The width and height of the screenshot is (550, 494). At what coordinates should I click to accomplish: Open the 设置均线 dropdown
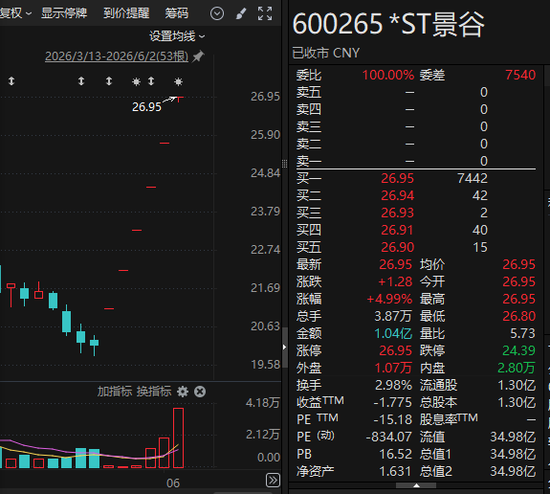(177, 36)
